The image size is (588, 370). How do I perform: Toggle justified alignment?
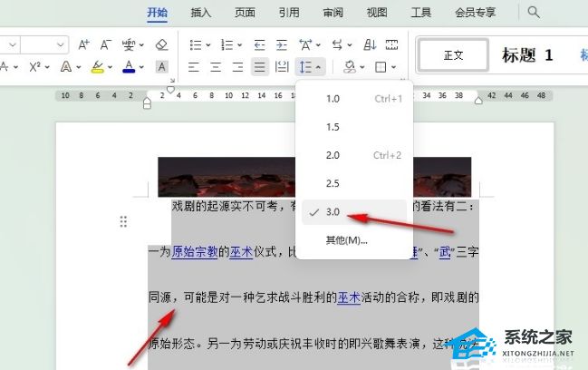[x=259, y=67]
